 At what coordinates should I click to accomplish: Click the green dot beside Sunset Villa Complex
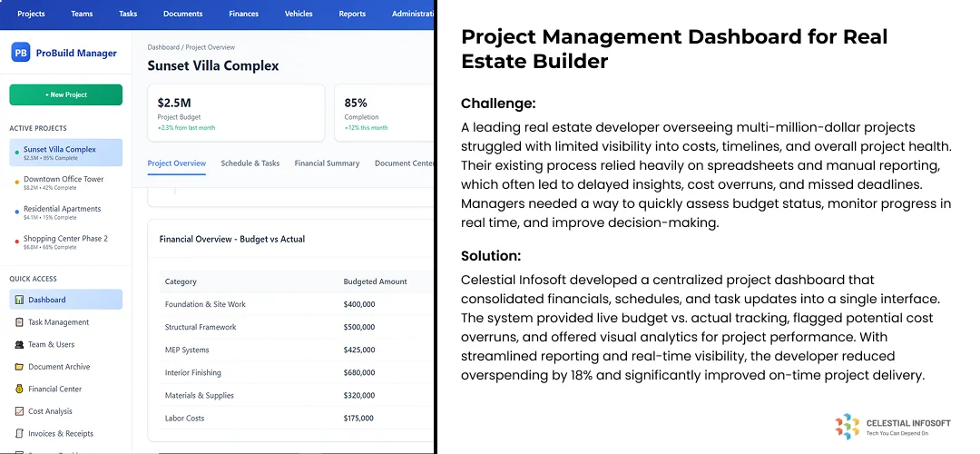click(x=16, y=152)
